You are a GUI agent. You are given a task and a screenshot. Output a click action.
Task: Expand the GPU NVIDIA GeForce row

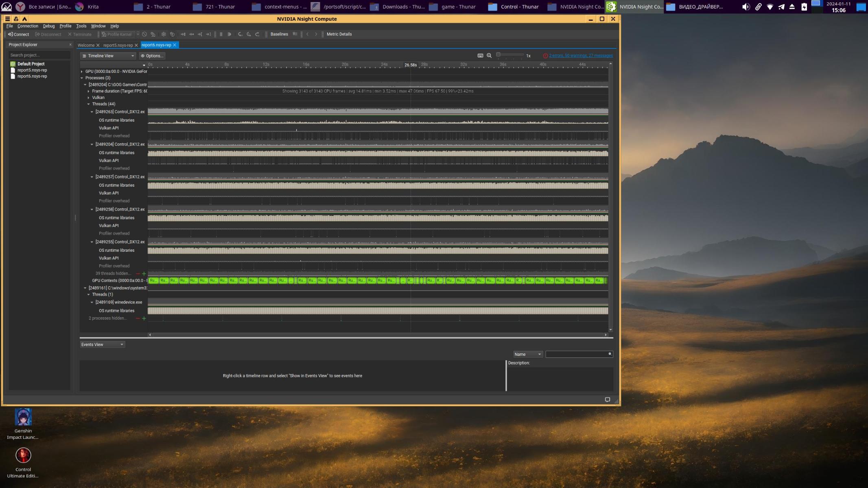82,72
